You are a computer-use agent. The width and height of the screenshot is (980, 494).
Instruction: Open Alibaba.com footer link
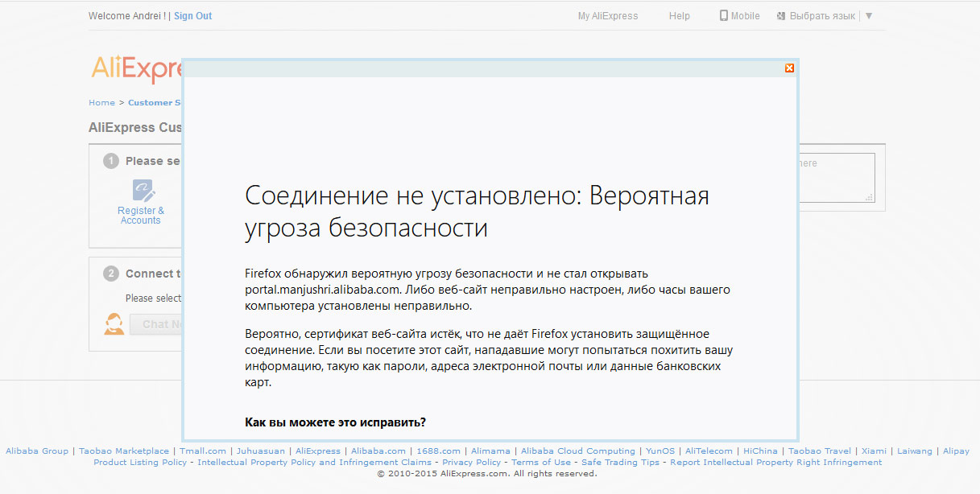378,451
